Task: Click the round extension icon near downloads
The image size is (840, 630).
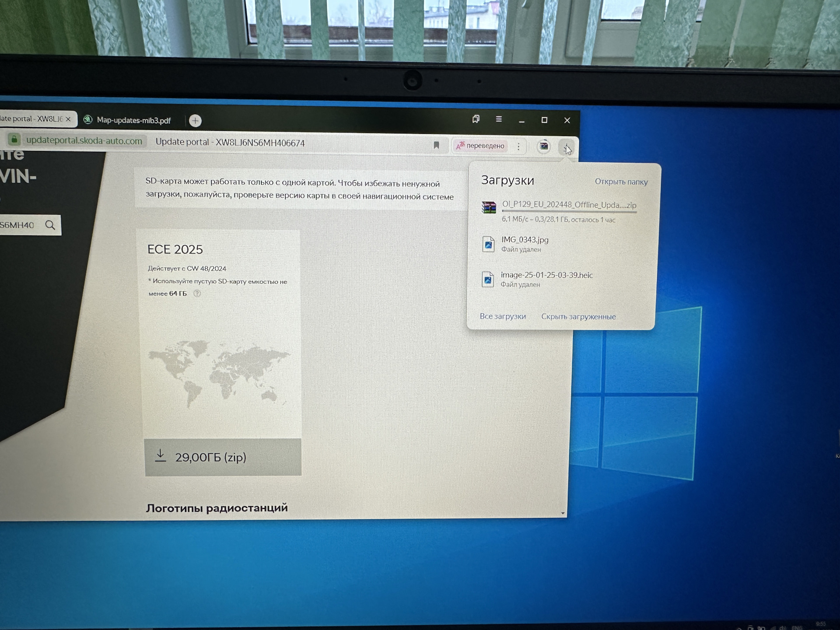Action: pos(543,146)
